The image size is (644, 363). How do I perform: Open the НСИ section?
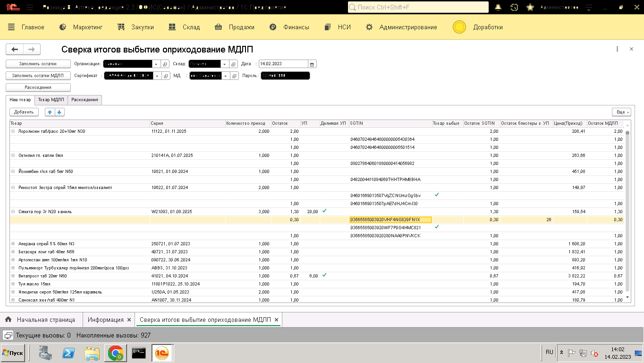[338, 27]
